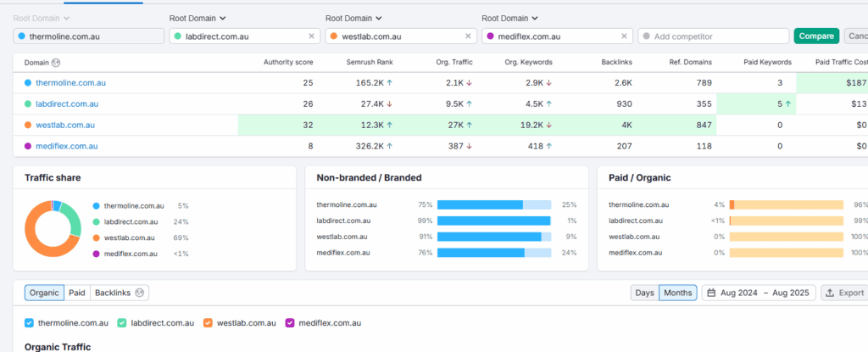Switch to the Paid tab
Viewport: 868px width, 352px height.
77,293
